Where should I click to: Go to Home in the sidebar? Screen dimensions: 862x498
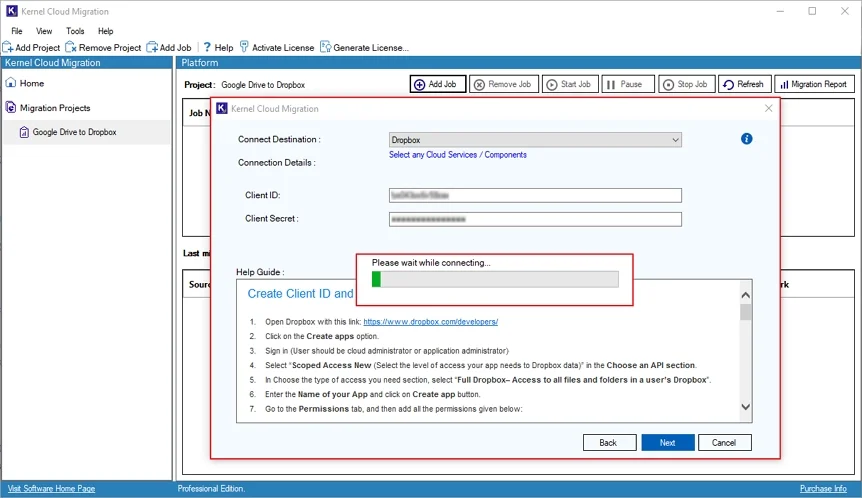coord(25,84)
